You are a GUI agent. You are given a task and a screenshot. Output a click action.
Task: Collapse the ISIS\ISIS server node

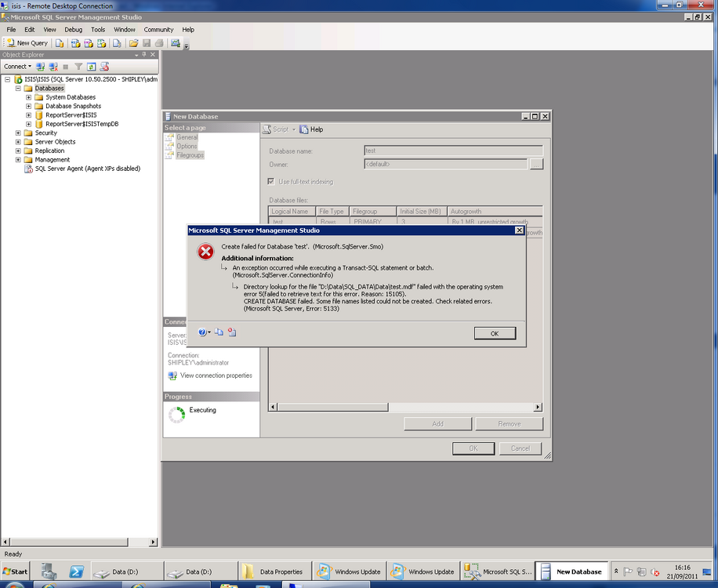pos(7,79)
